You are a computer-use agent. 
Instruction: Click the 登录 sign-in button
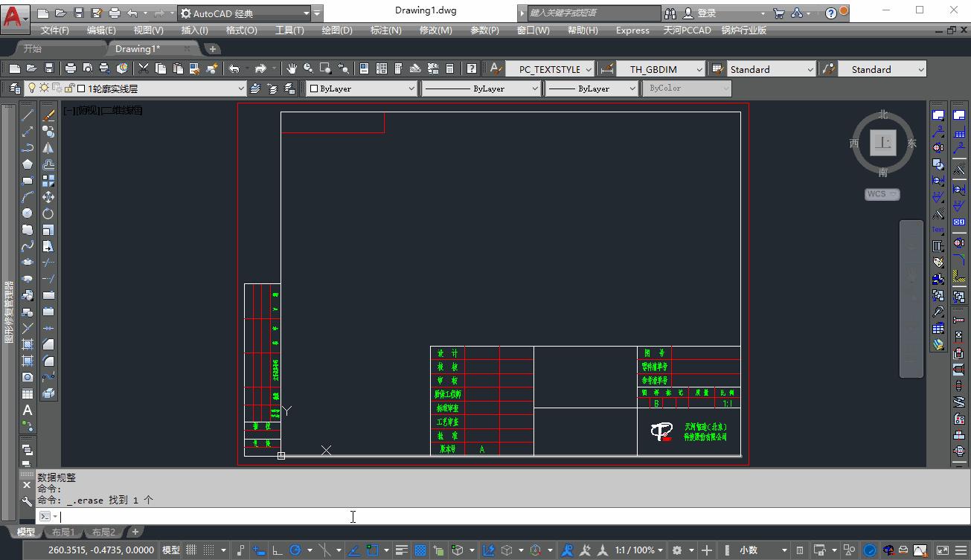(x=706, y=13)
